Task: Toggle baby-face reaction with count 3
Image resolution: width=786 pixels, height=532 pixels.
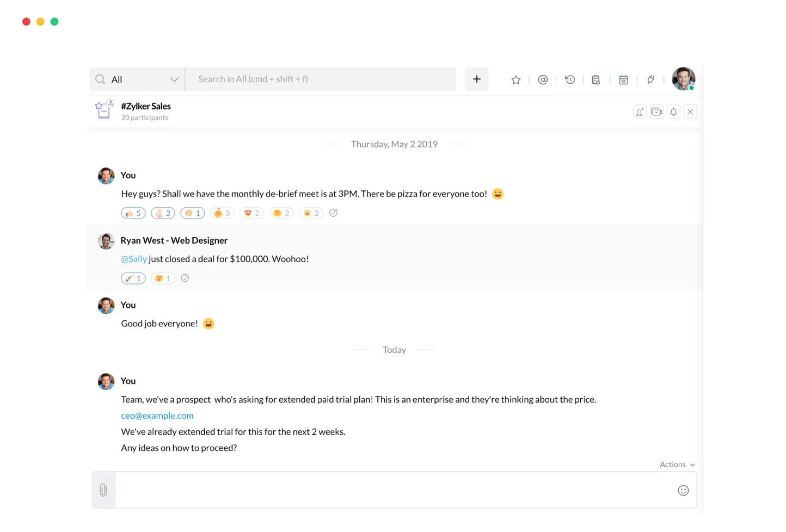Action: click(222, 213)
